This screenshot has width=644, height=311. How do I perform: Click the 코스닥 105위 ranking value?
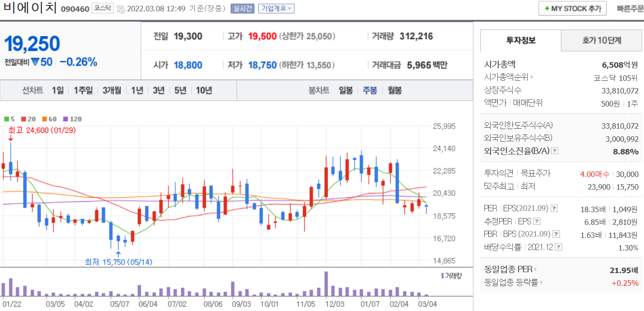(616, 78)
